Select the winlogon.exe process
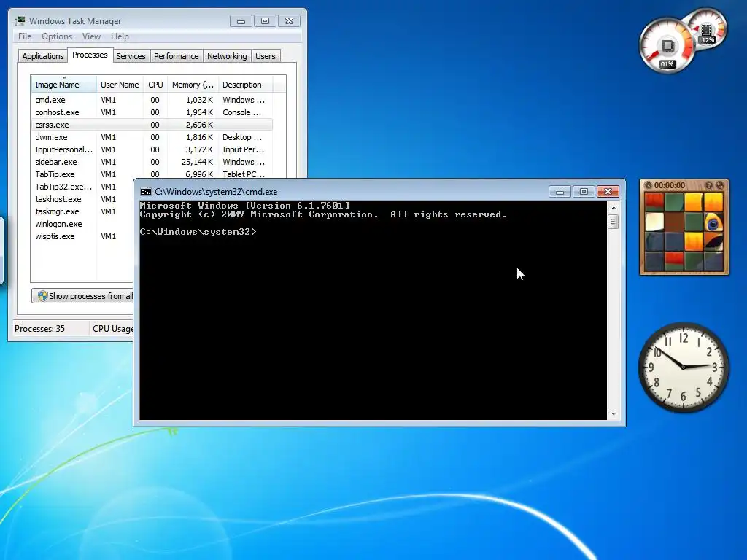 tap(82, 224)
